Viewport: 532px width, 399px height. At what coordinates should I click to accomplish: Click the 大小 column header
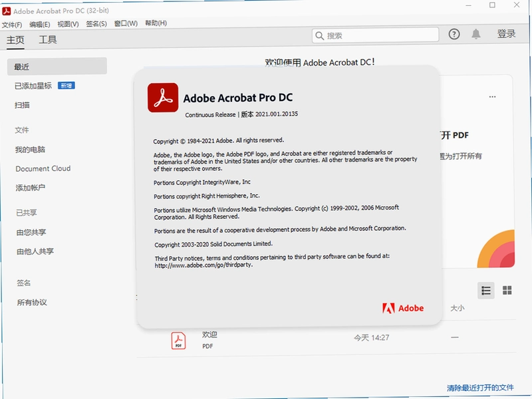tap(458, 308)
